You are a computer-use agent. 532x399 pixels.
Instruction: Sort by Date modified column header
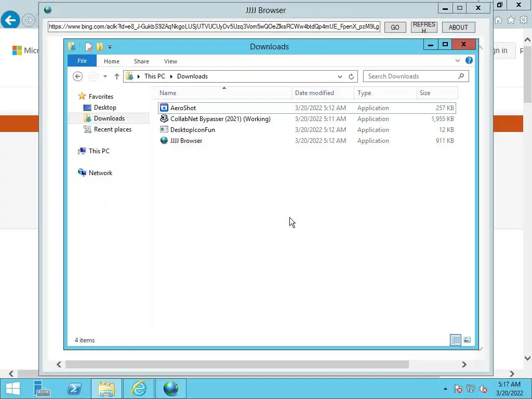pos(323,93)
